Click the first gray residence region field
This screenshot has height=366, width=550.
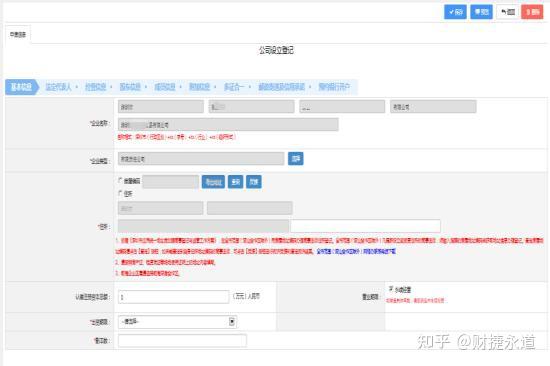161,208
